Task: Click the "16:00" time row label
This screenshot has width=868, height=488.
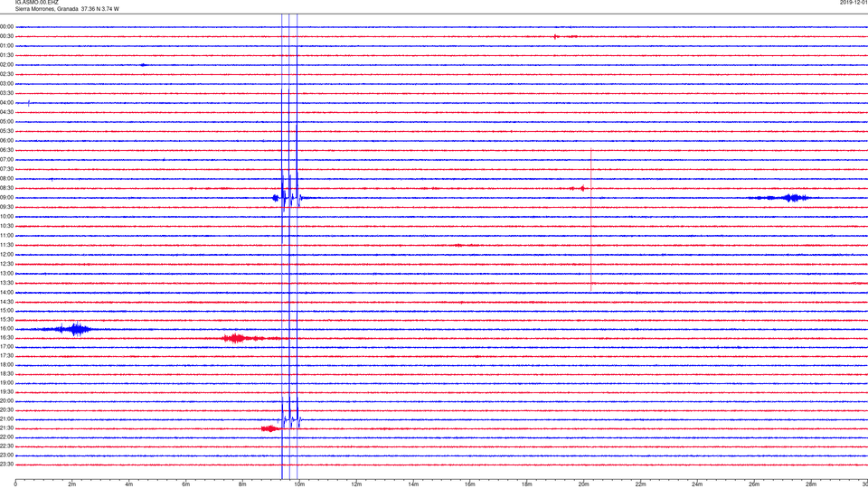Action: point(6,329)
